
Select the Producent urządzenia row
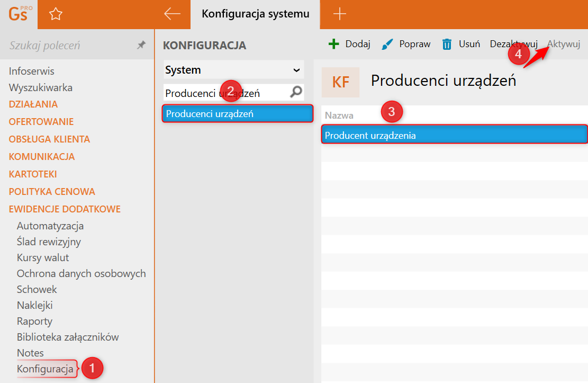pos(454,135)
